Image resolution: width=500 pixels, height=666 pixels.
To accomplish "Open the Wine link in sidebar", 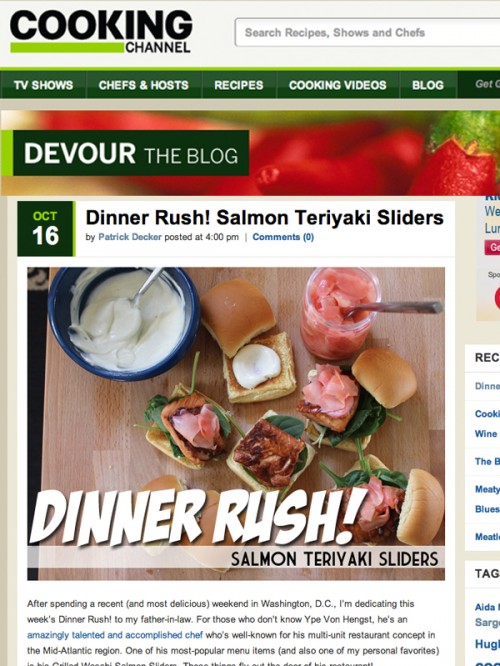I will [x=486, y=434].
